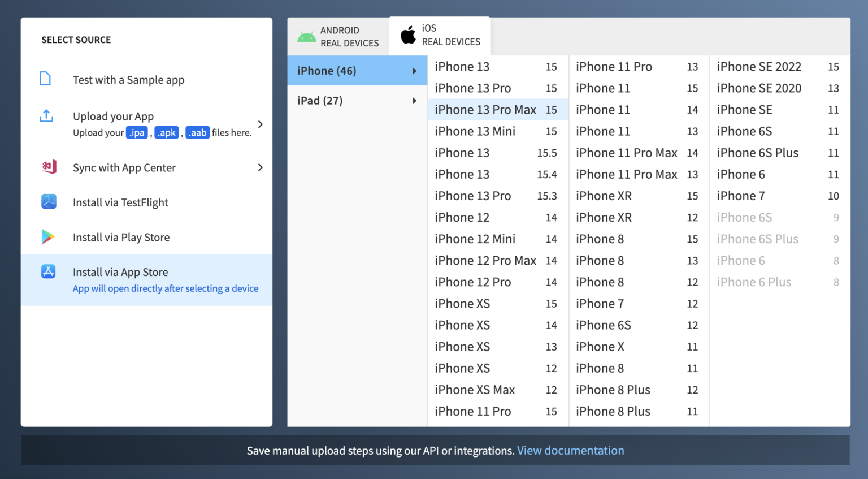
Task: Expand the Upload your App options
Action: 260,124
